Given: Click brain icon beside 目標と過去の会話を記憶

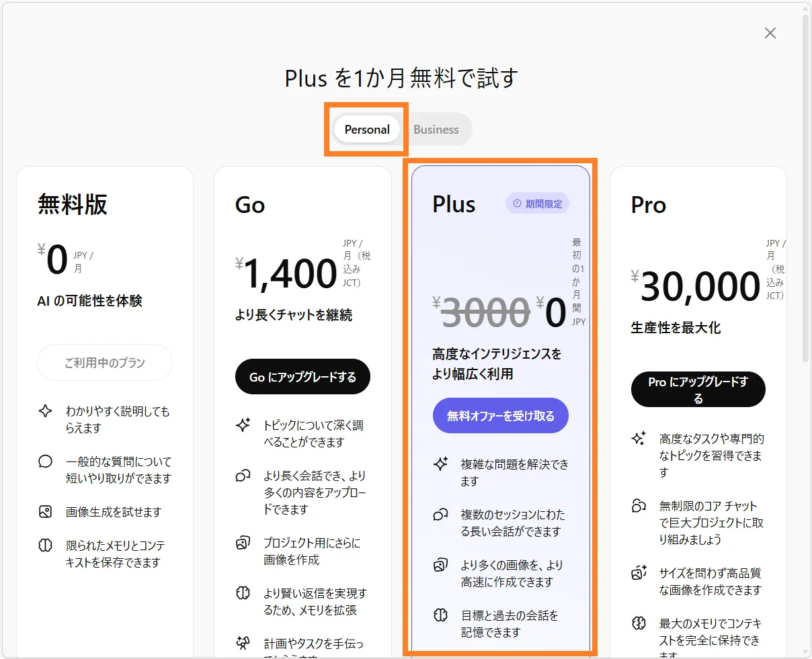Looking at the screenshot, I should point(440,615).
